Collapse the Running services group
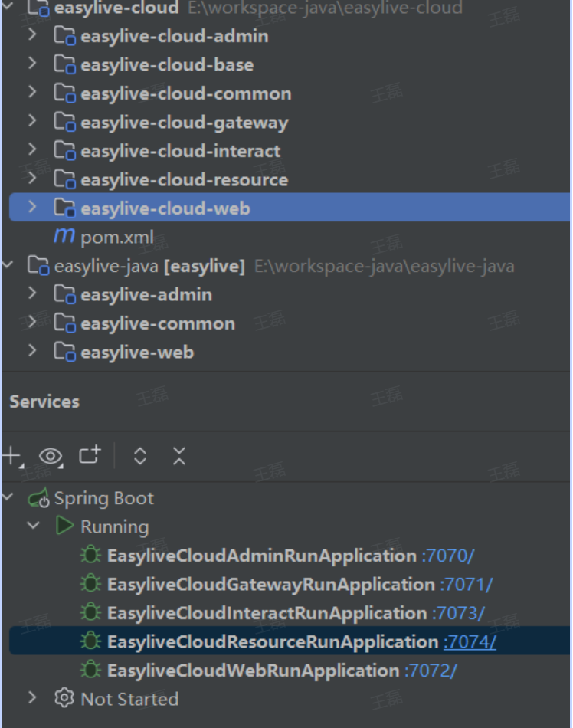Viewport: 573px width, 728px height. pyautogui.click(x=33, y=526)
